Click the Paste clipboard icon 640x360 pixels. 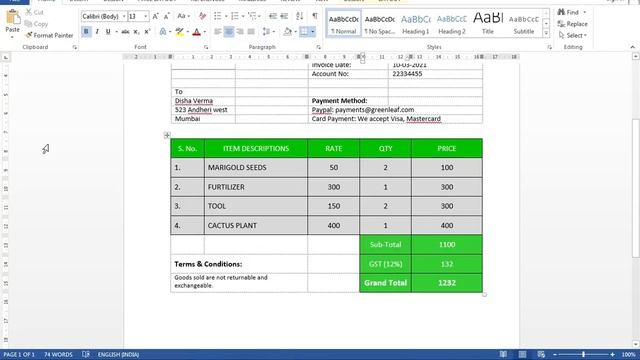(13, 17)
